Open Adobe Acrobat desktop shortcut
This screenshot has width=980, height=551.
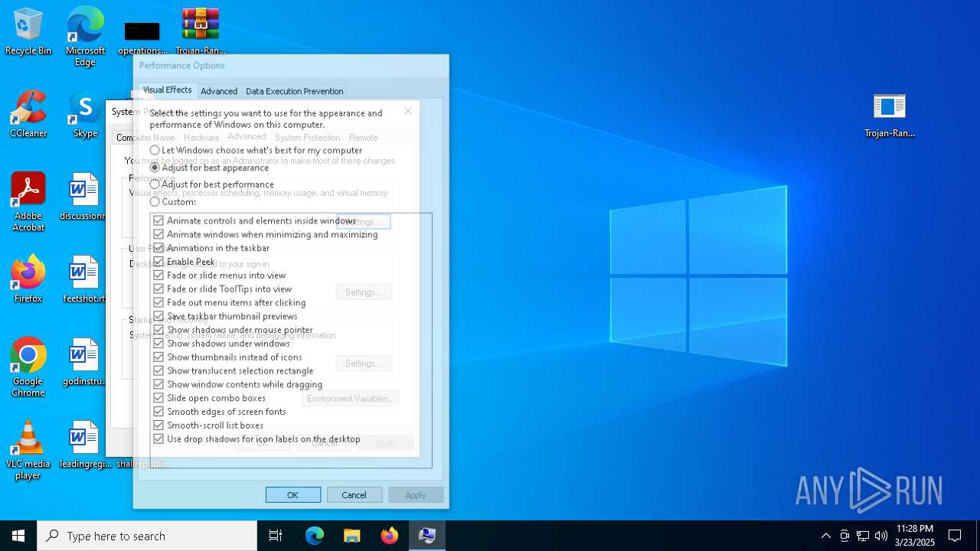(x=28, y=202)
